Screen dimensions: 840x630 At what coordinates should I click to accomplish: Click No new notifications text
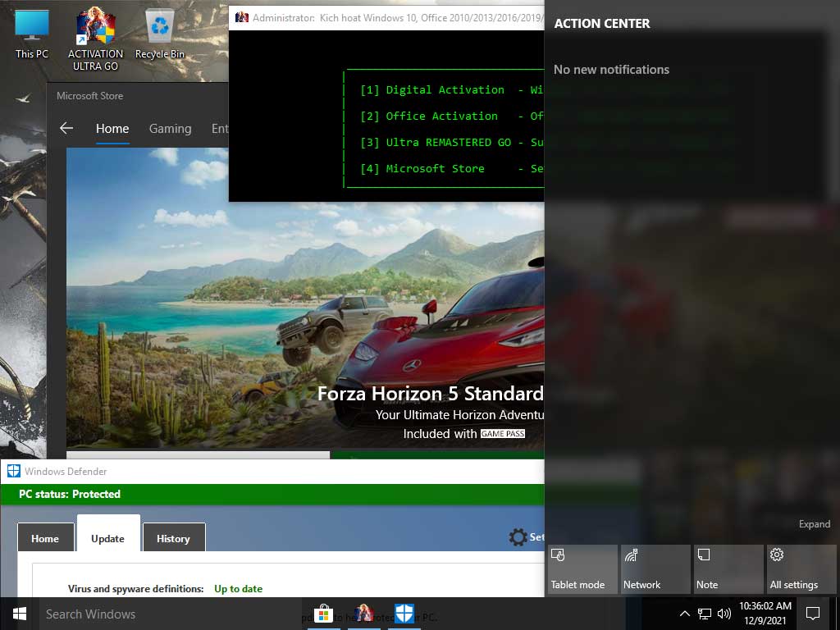click(x=611, y=70)
